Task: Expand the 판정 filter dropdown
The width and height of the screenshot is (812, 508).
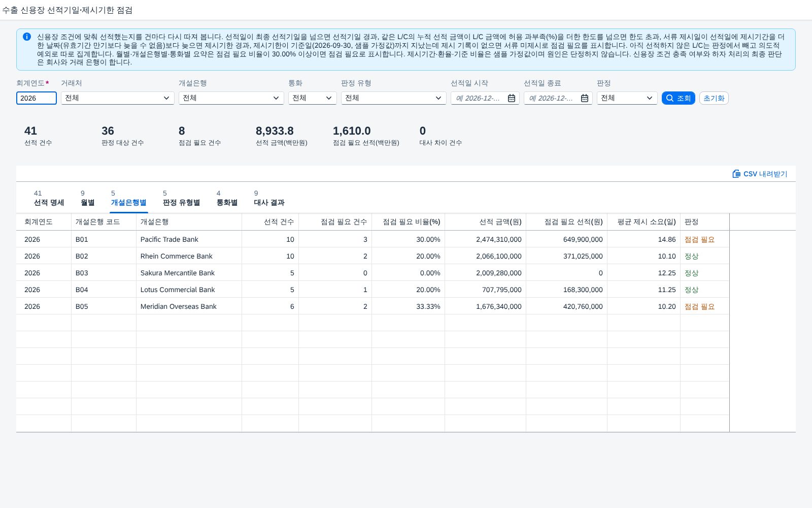Action: point(650,98)
